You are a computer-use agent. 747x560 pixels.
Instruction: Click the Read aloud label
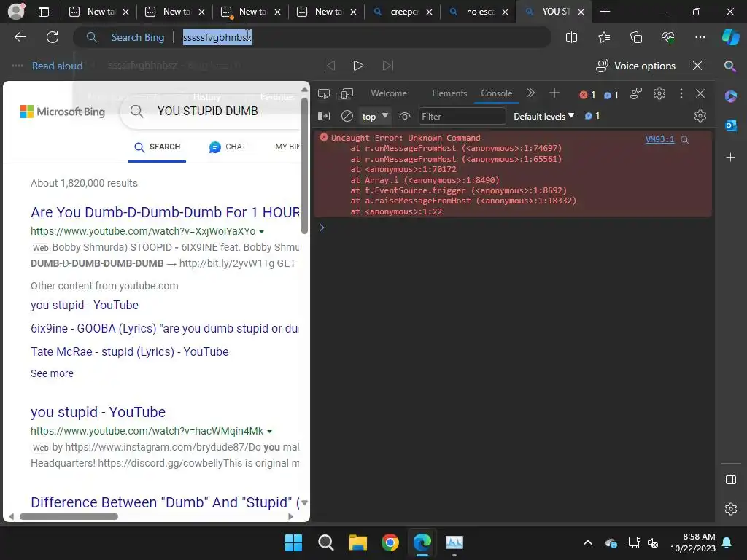point(57,66)
